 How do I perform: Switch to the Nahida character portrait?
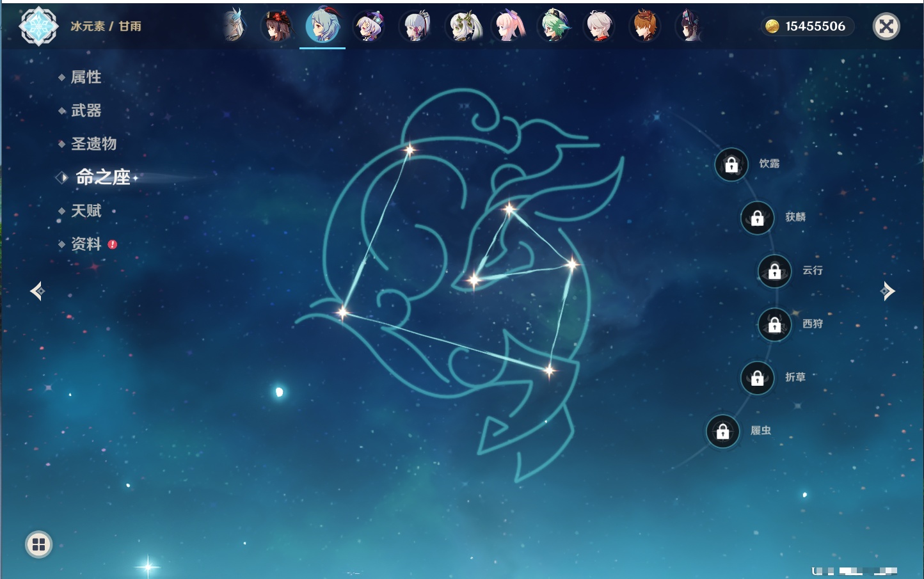(x=465, y=26)
